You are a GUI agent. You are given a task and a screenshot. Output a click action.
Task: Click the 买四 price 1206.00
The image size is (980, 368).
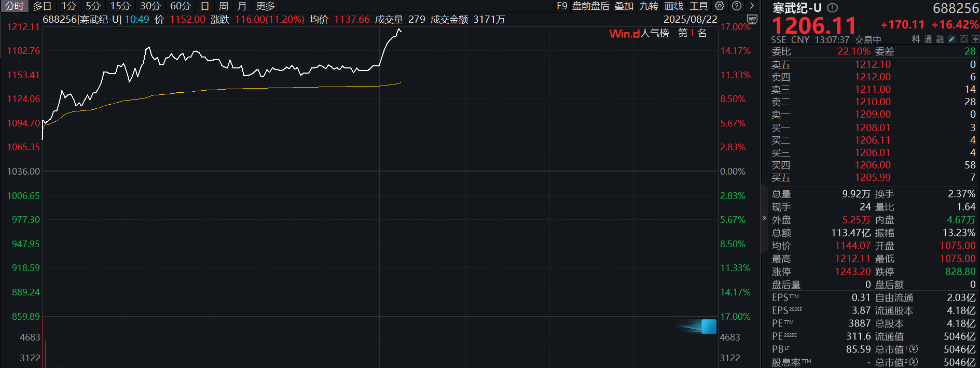[873, 165]
